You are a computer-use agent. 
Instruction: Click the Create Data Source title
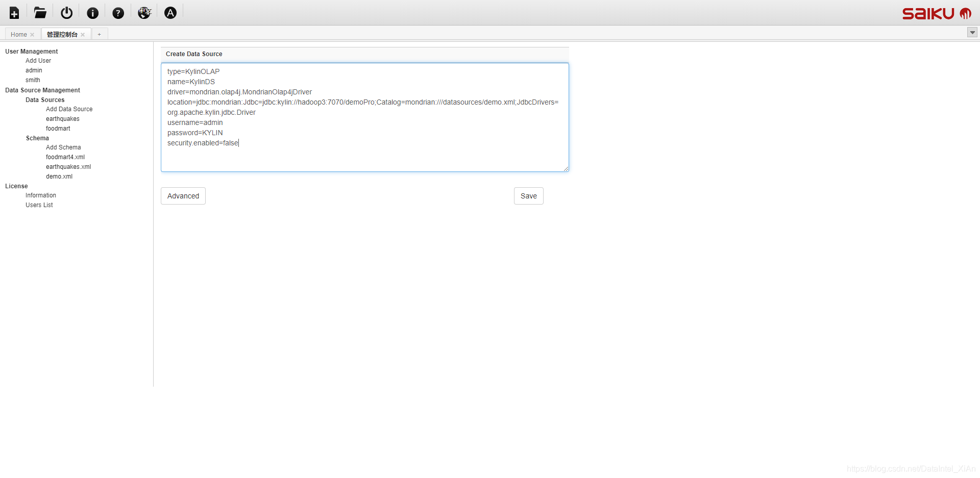tap(194, 54)
